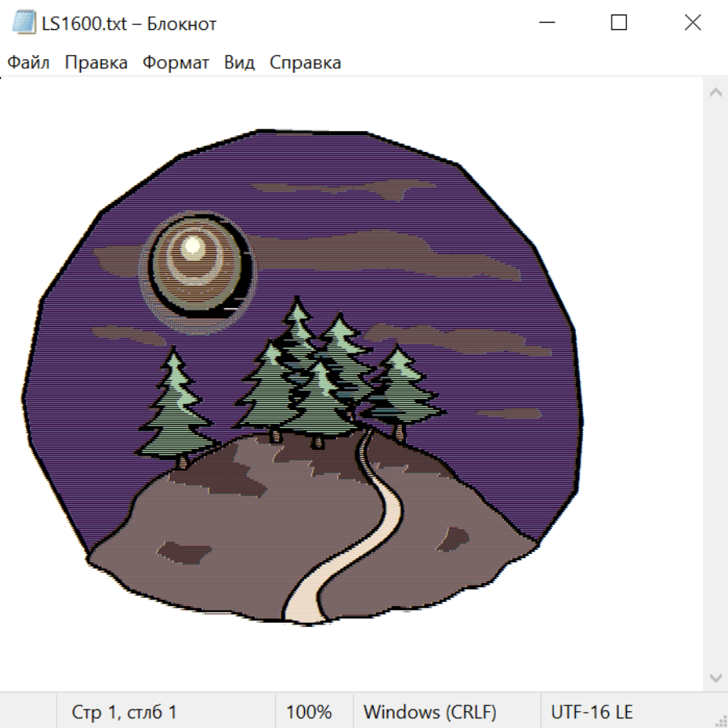Open the Правка menu
Viewport: 728px width, 728px height.
[96, 63]
